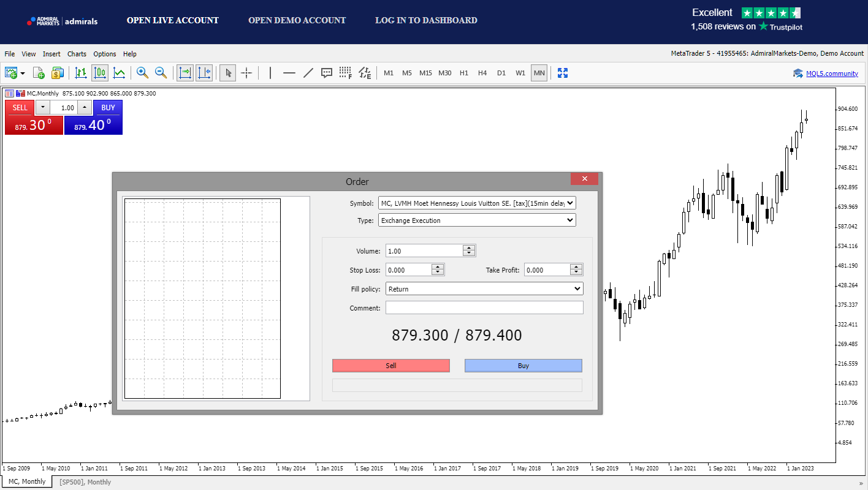
Task: Click the templates document icon
Action: (x=39, y=73)
